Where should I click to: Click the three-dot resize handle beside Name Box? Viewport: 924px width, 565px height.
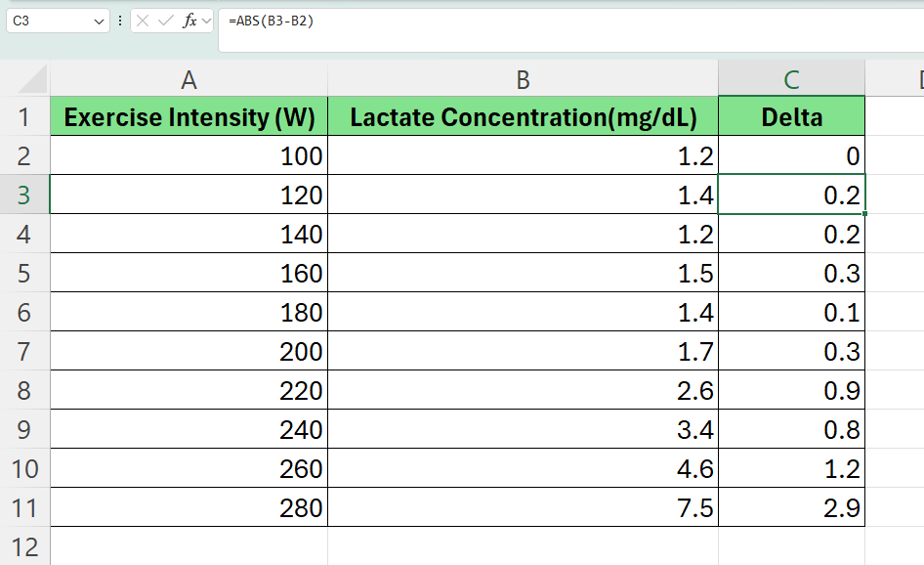(x=120, y=21)
